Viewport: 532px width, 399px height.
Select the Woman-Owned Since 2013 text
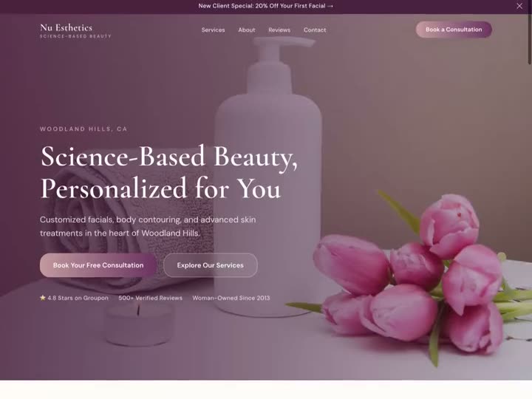[x=231, y=298]
